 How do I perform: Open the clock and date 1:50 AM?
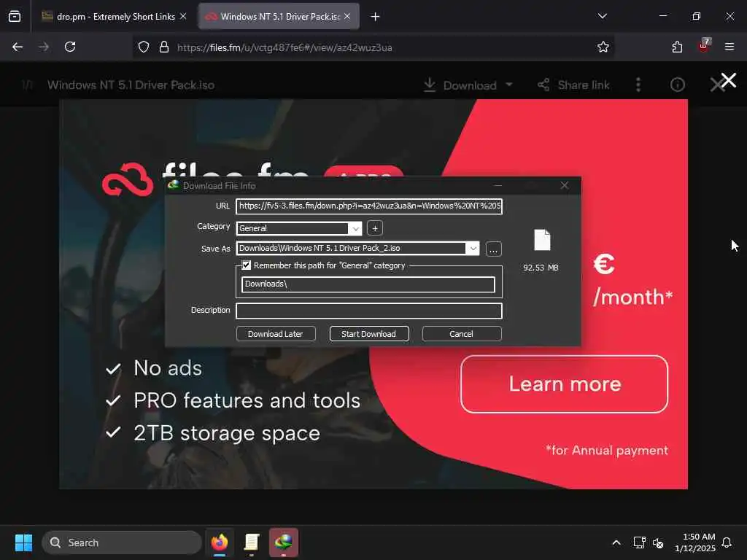[x=695, y=542]
